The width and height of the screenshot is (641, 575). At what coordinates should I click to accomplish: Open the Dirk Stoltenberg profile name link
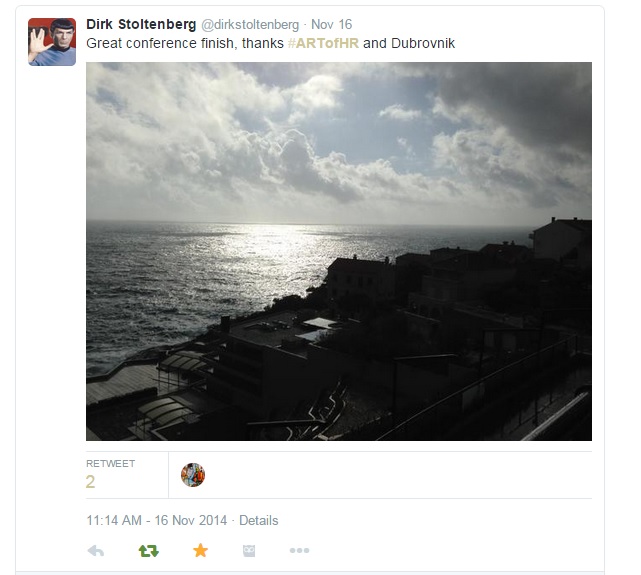pos(141,25)
